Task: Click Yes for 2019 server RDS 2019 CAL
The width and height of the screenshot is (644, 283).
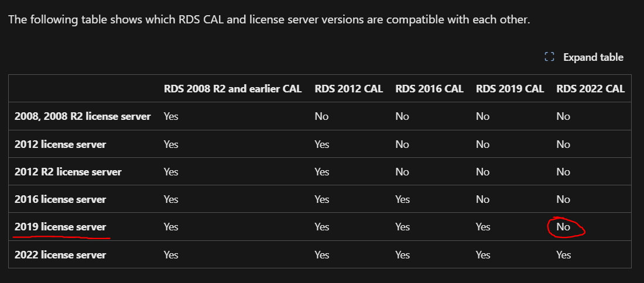Action: pyautogui.click(x=483, y=227)
